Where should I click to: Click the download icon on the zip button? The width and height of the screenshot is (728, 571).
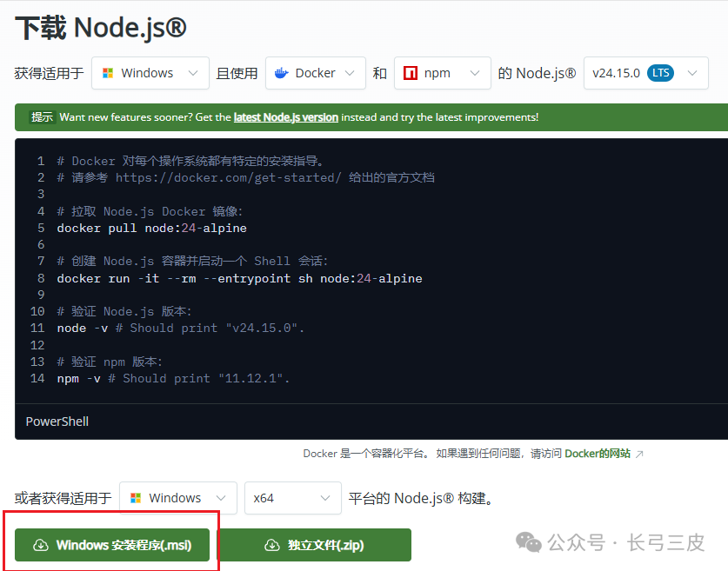(x=272, y=545)
